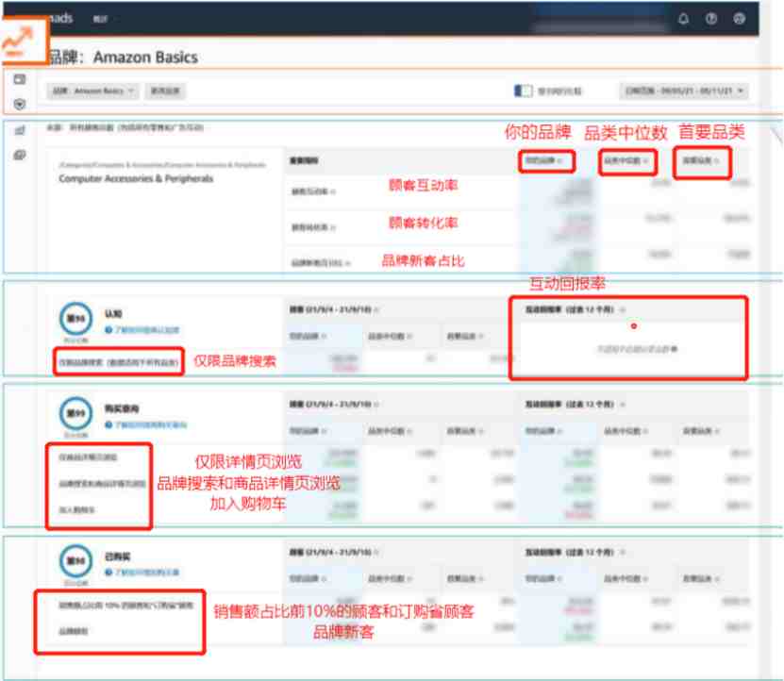
Task: Open the help question-mark icon
Action: pos(711,19)
